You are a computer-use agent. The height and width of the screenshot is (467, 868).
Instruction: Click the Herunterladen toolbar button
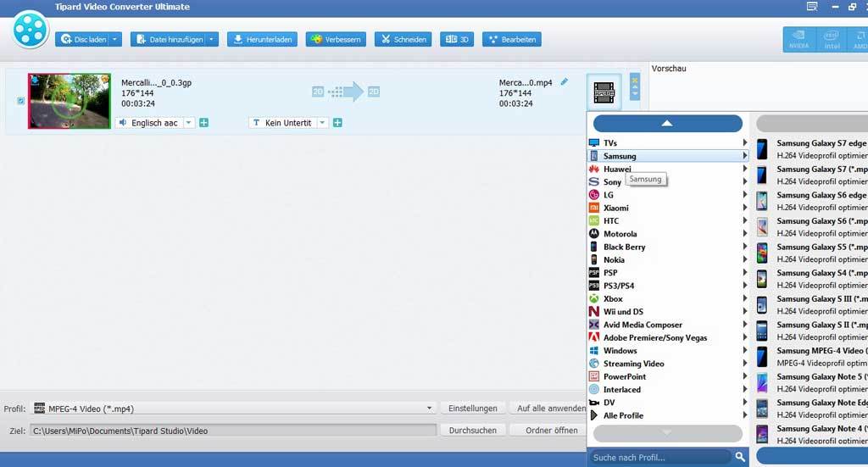pos(263,39)
